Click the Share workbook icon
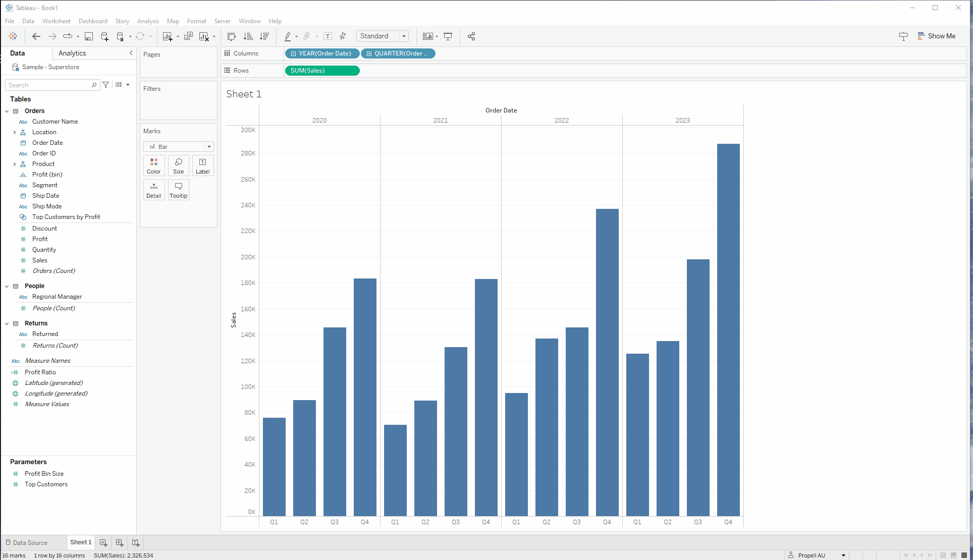 471,36
